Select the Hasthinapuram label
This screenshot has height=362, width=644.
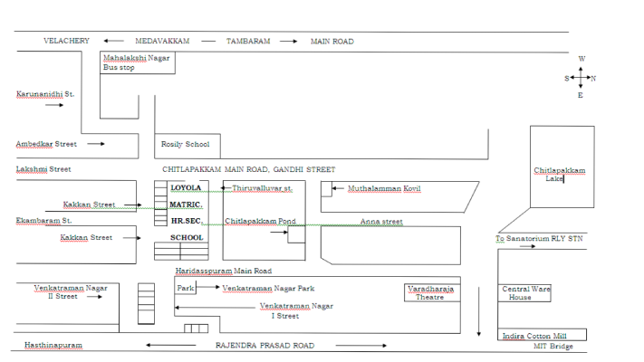pos(53,345)
